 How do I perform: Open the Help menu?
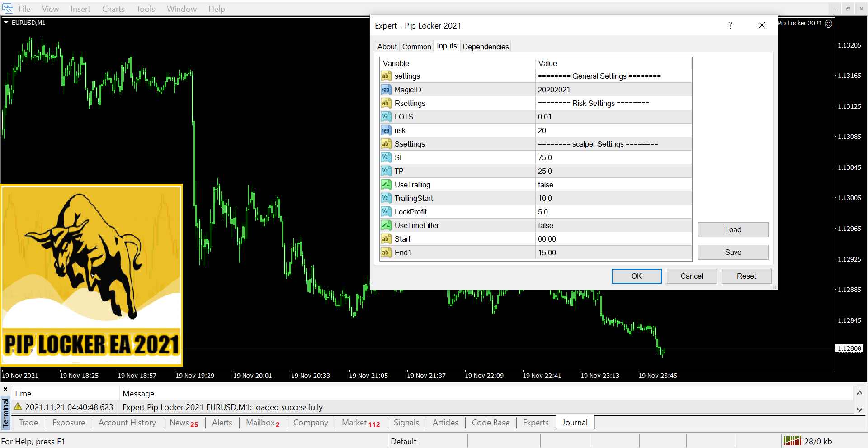tap(217, 9)
